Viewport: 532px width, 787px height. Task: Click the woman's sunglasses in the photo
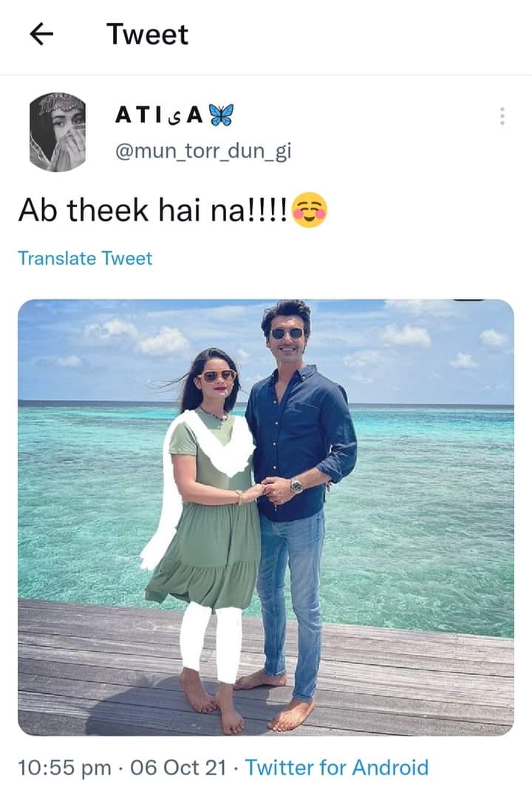[216, 375]
